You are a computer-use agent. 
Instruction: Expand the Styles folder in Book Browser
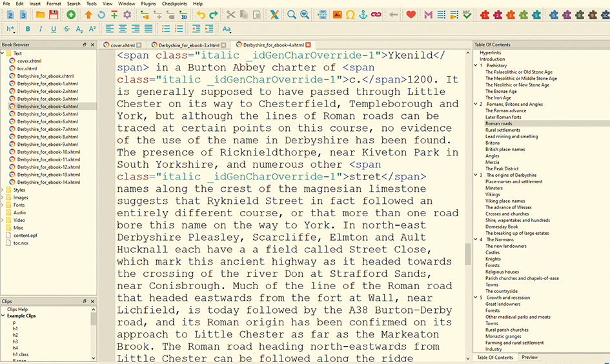(3, 190)
